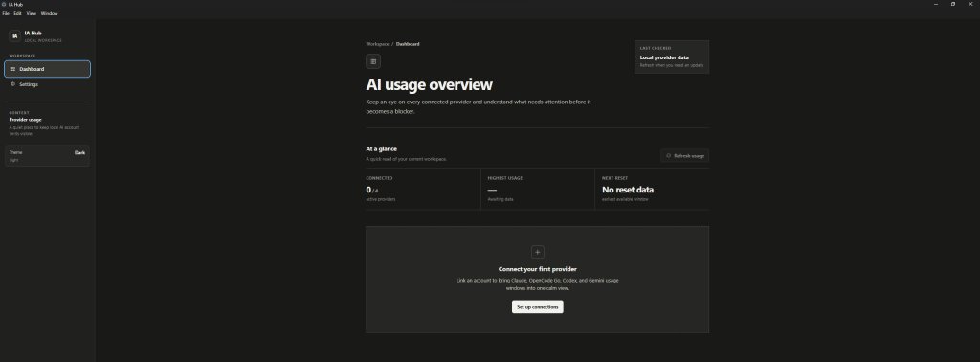Click the Connect your first provider heading
Image resolution: width=980 pixels, height=362 pixels.
click(x=538, y=269)
